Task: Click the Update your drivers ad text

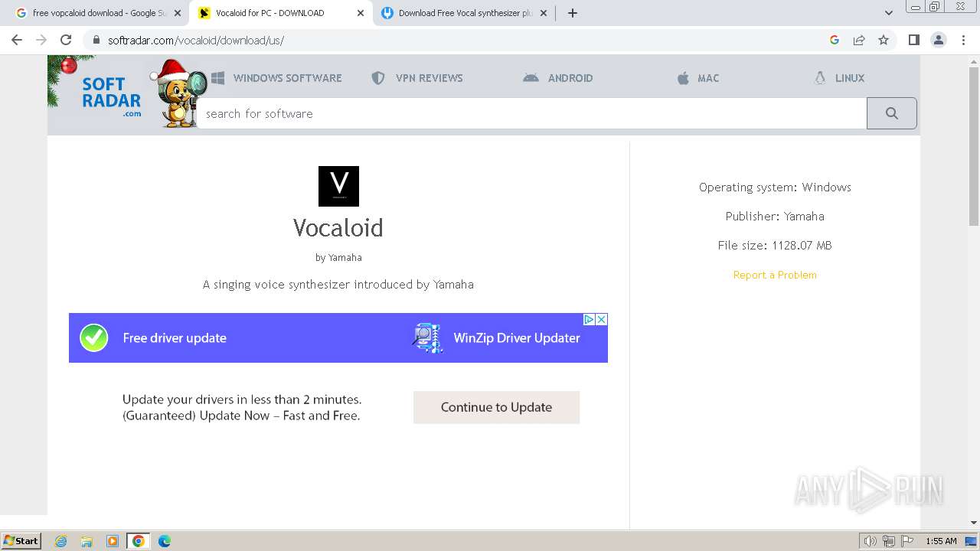Action: [242, 407]
